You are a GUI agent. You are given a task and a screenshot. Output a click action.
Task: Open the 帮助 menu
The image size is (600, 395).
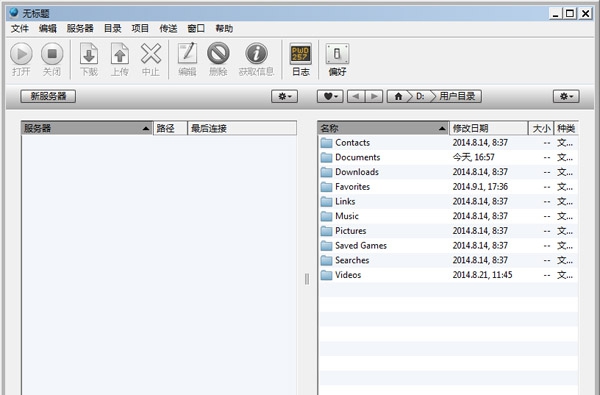point(224,29)
